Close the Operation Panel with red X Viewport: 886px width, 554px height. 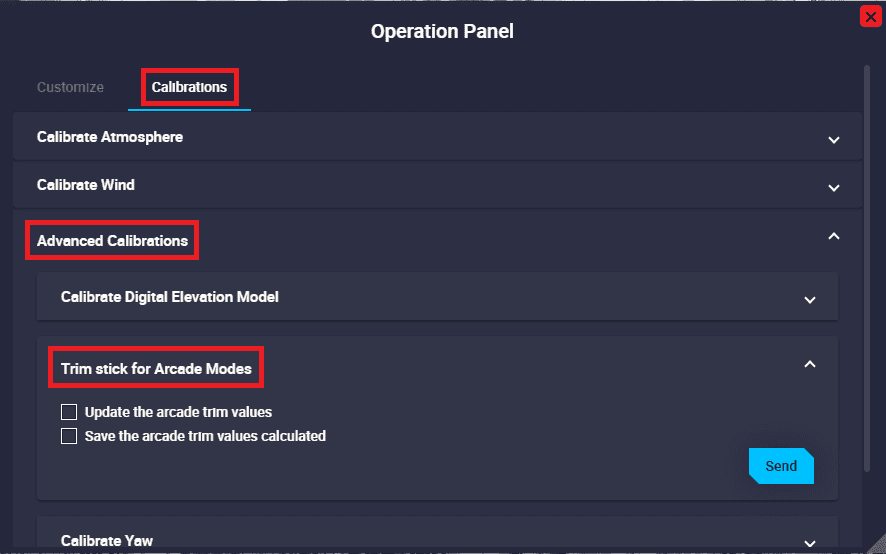870,17
